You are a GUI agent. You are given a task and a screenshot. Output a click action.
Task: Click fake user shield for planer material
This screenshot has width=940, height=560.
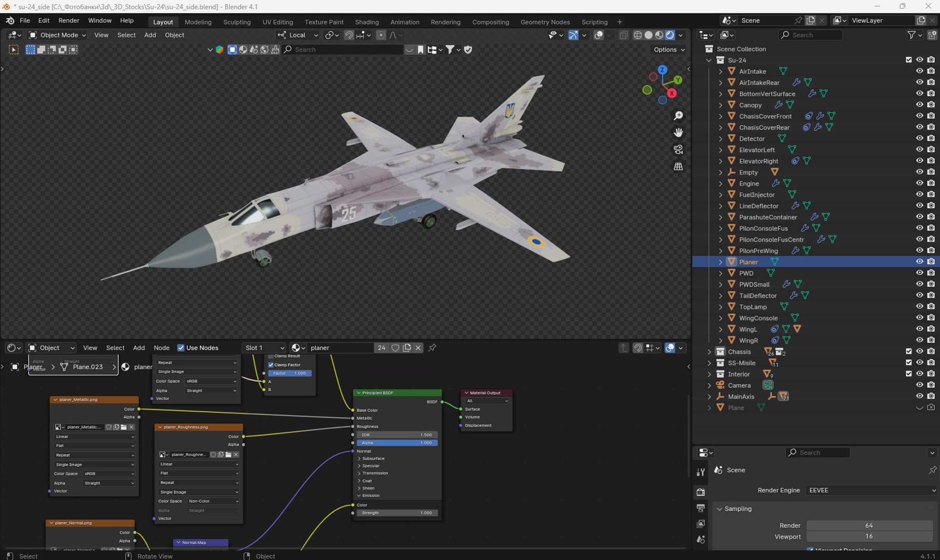coord(395,348)
